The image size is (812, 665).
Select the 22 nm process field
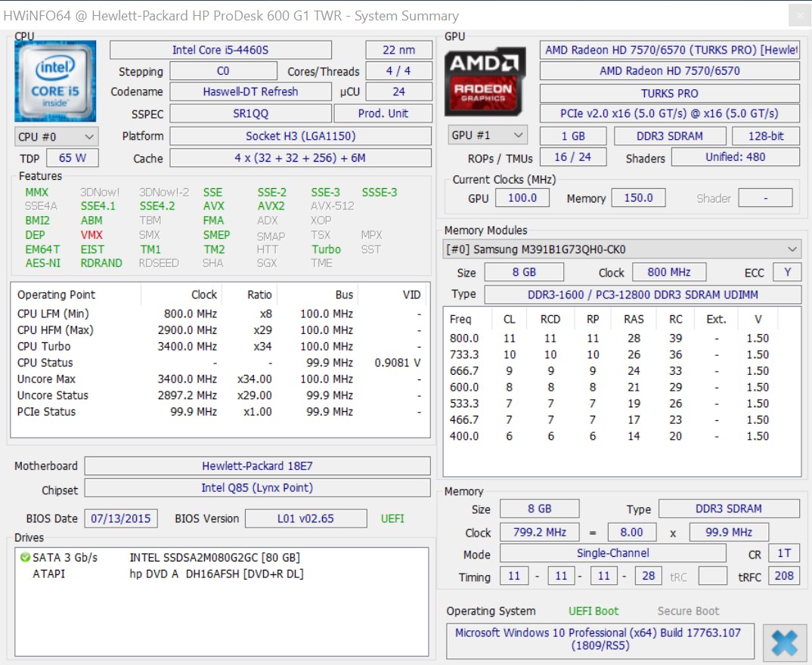click(398, 50)
